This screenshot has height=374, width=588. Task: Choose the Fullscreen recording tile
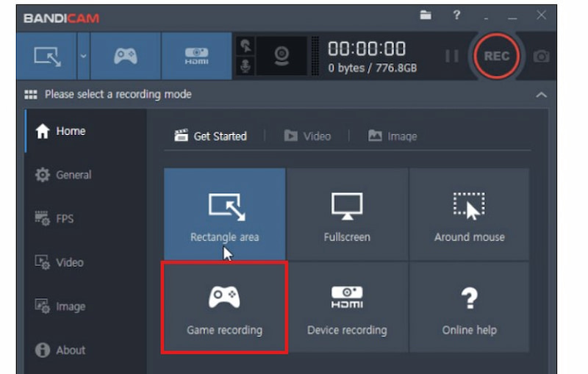(347, 215)
